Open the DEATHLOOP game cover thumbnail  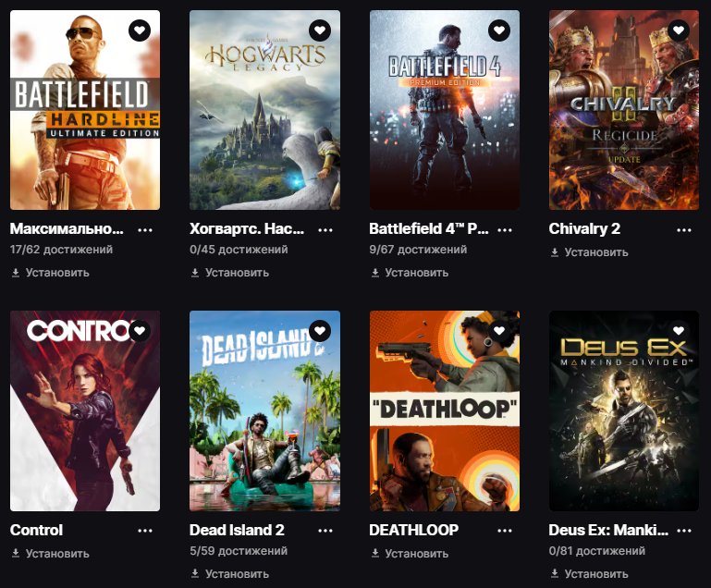[x=445, y=410]
